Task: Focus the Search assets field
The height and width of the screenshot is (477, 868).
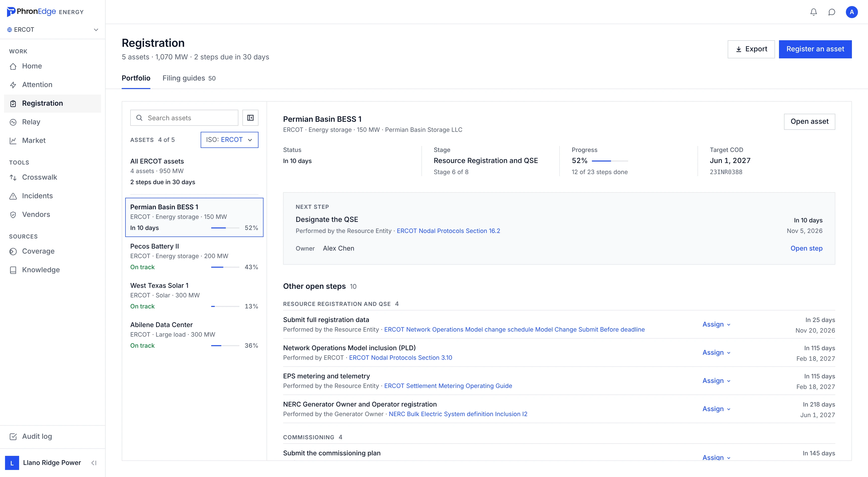Action: 184,118
